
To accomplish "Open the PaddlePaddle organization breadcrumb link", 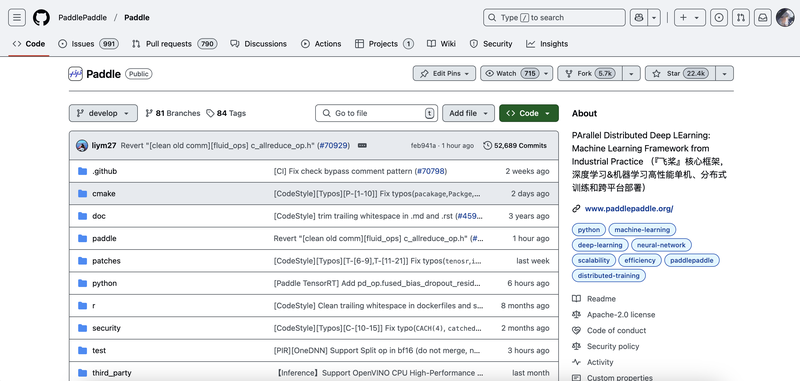I will 83,18.
